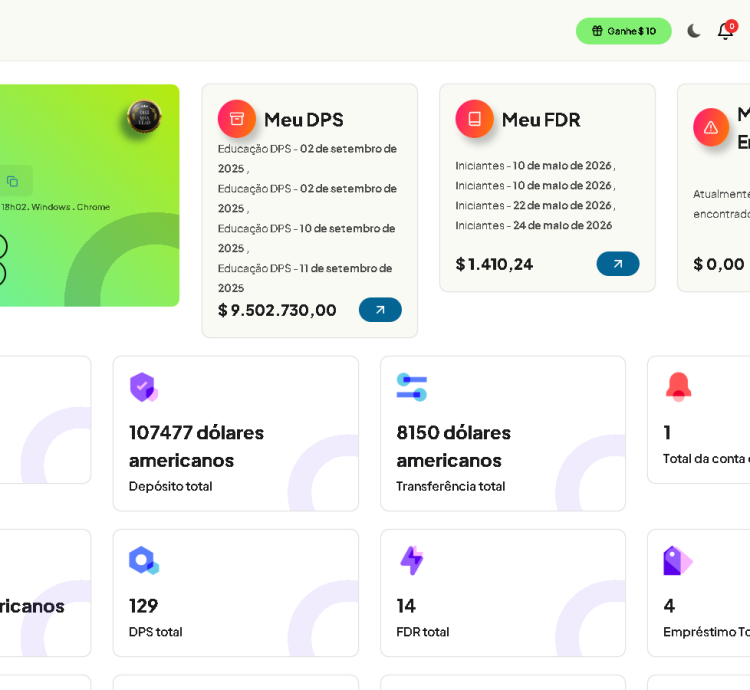Click the 14 FDR count
The image size is (750, 690).
[x=406, y=606]
